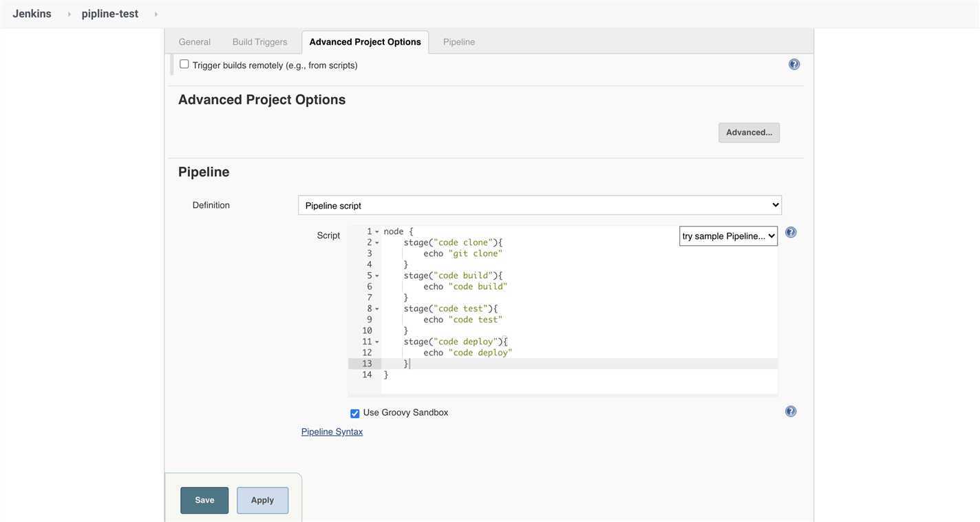980x522 pixels.
Task: Switch to the Build Triggers tab
Action: coord(260,42)
